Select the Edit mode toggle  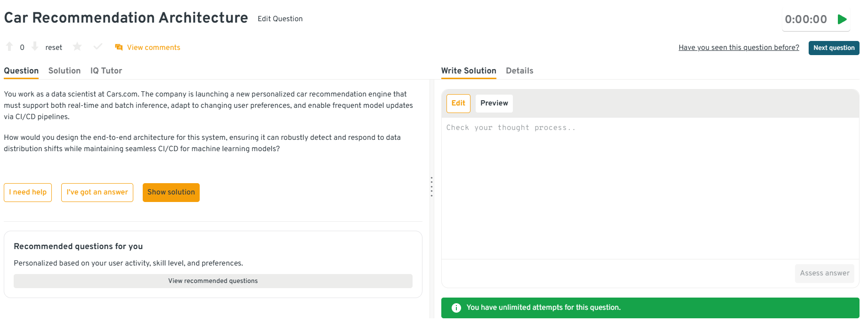[x=458, y=103]
